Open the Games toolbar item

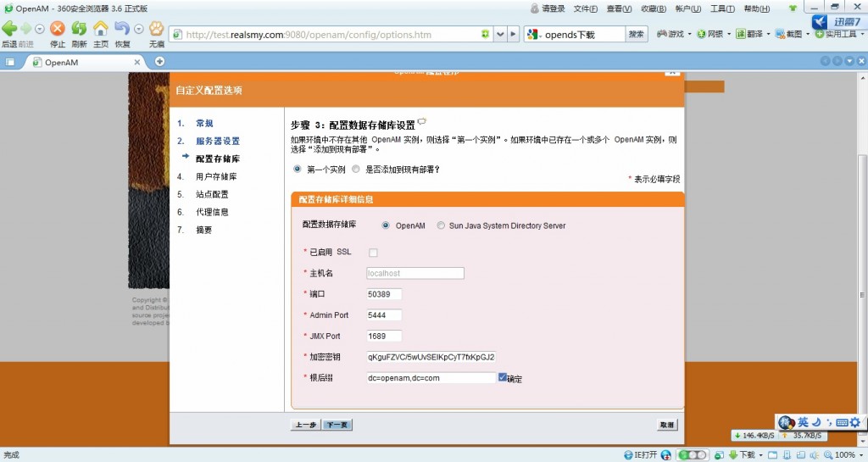[x=670, y=34]
